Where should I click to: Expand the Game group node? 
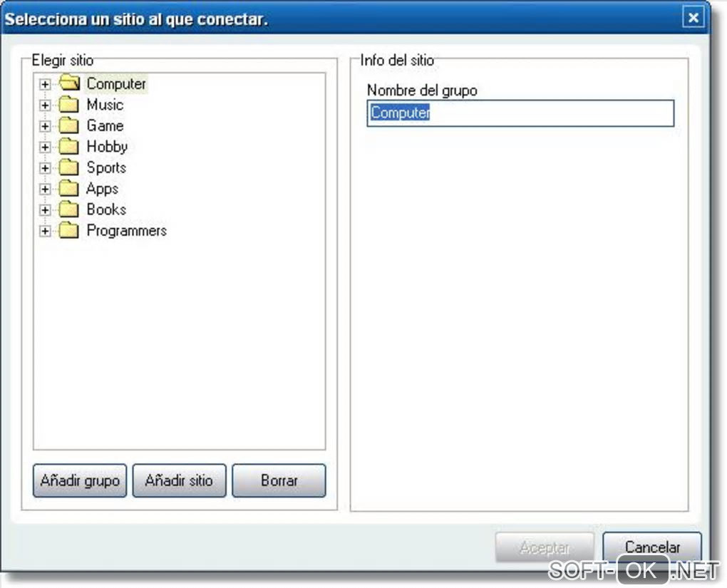45,126
